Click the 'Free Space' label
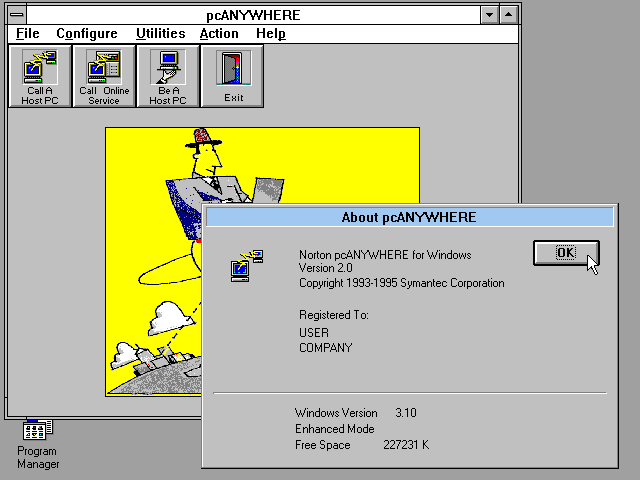This screenshot has width=640, height=480. click(x=322, y=445)
